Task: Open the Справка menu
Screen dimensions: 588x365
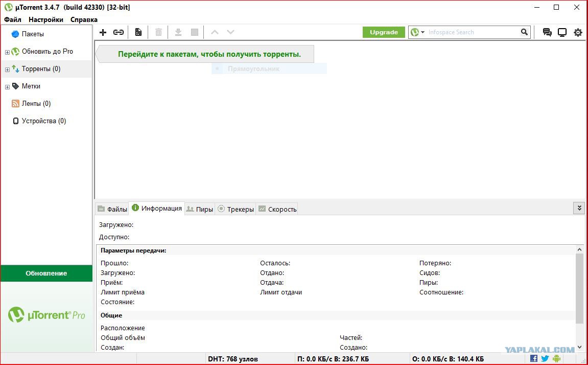Action: click(x=84, y=19)
